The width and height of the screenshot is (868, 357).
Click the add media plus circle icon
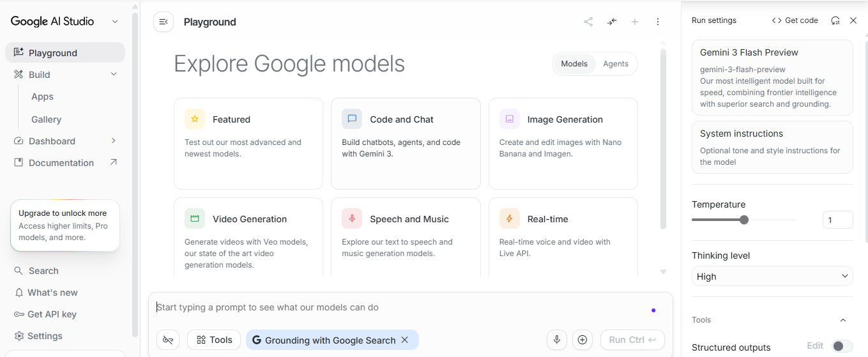[x=582, y=340]
